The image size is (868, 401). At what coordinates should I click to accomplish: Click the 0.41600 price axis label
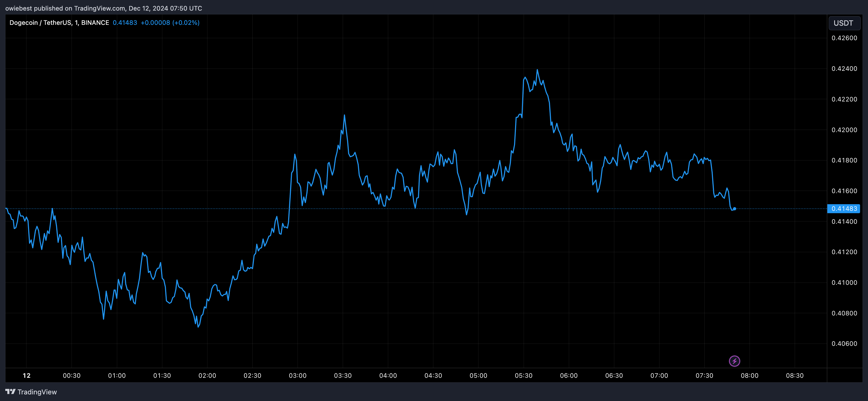844,191
